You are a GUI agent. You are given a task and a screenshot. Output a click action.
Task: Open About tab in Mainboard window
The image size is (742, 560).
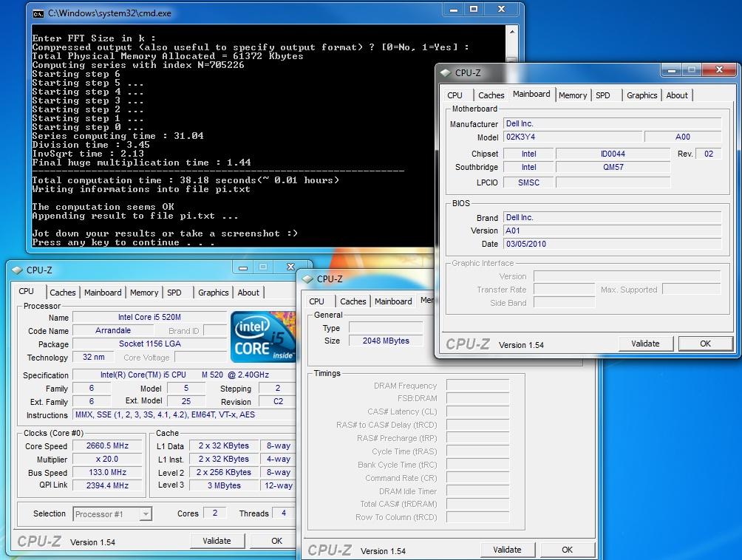coord(677,95)
